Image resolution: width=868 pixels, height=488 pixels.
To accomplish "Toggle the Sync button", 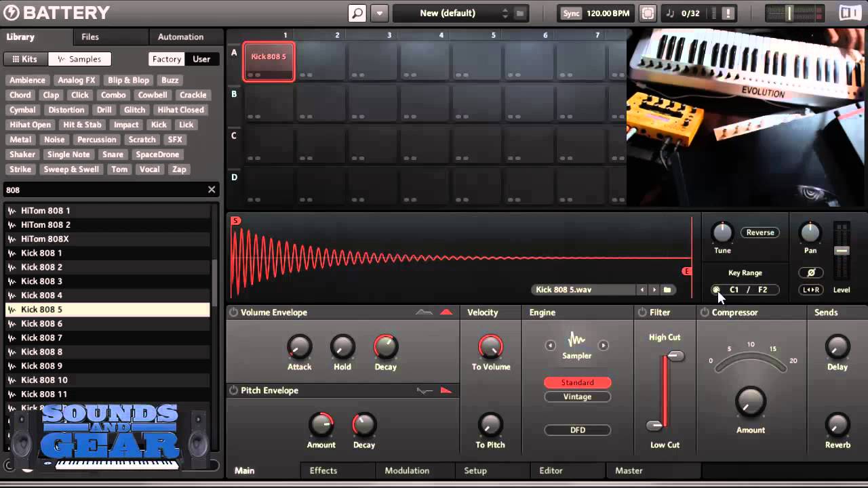I will click(x=571, y=13).
